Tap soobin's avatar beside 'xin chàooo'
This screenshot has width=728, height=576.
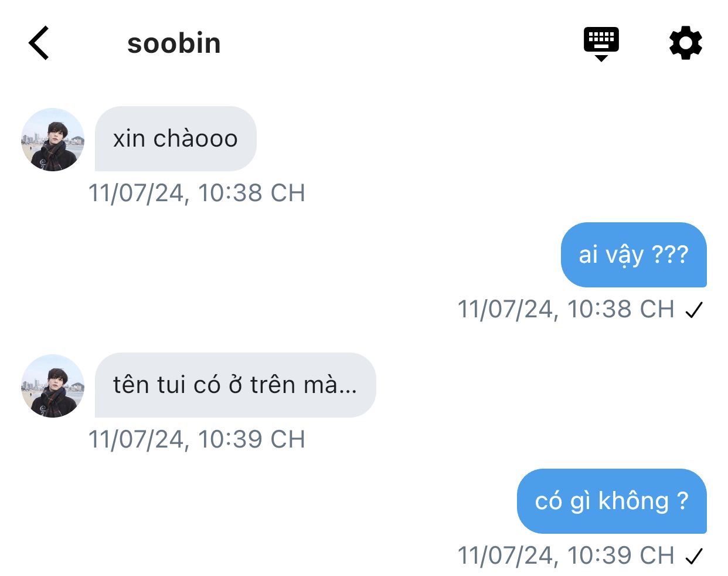pos(53,140)
